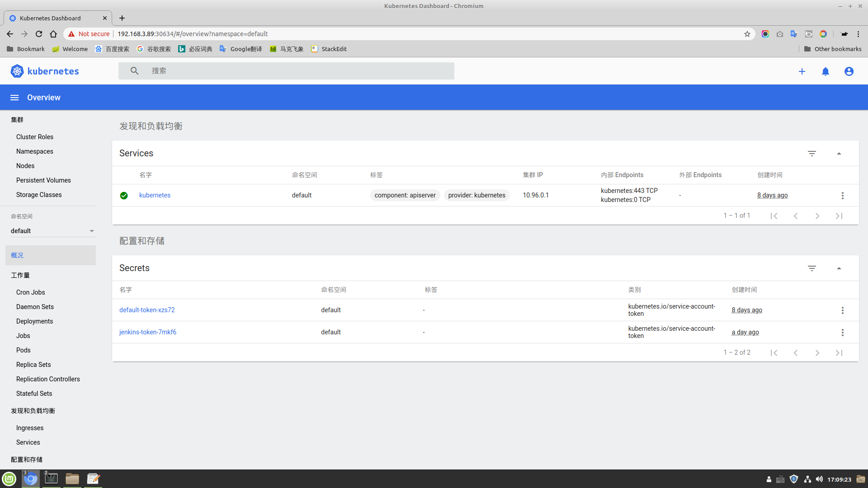Collapse the Services card
Screen dimensions: 868x488
tap(839, 154)
